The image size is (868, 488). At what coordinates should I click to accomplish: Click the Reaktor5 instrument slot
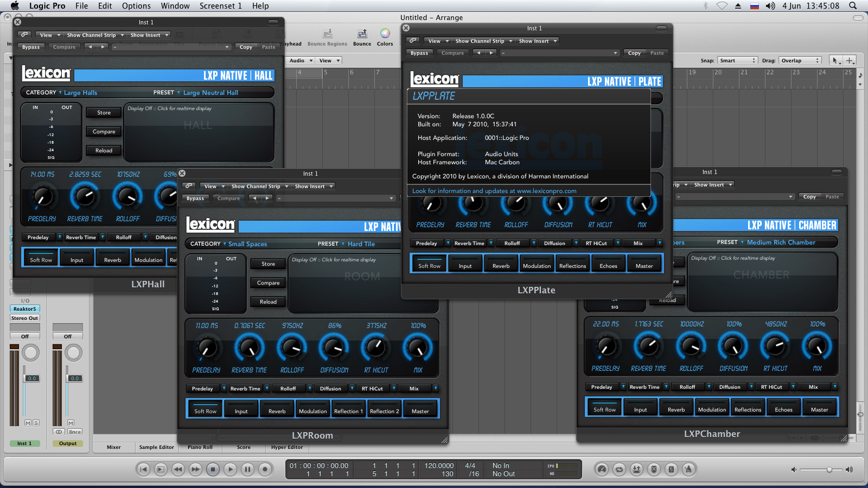tap(25, 309)
